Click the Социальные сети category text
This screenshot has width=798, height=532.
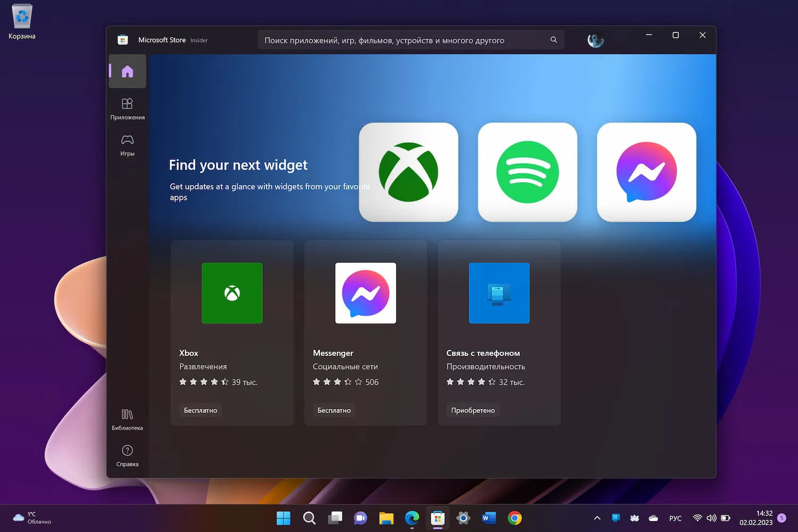(345, 367)
